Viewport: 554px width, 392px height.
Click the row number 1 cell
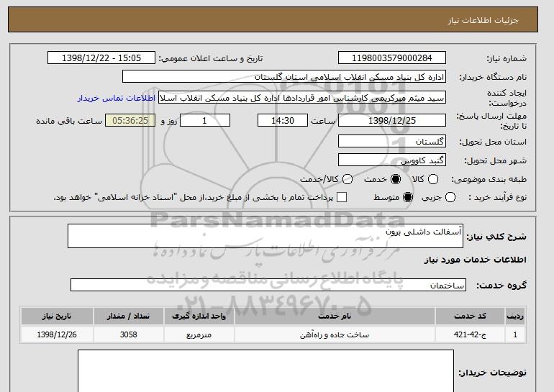coord(515,334)
